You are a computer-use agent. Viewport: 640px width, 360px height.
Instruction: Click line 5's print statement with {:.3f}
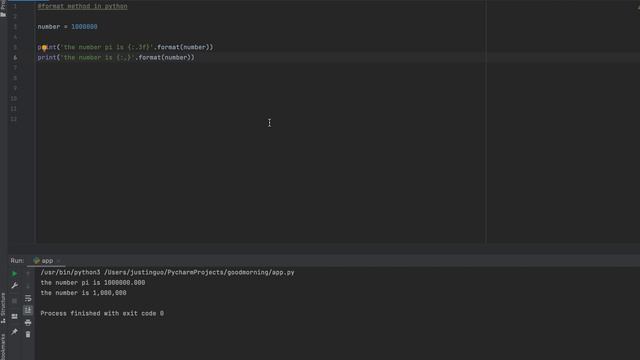coord(125,47)
